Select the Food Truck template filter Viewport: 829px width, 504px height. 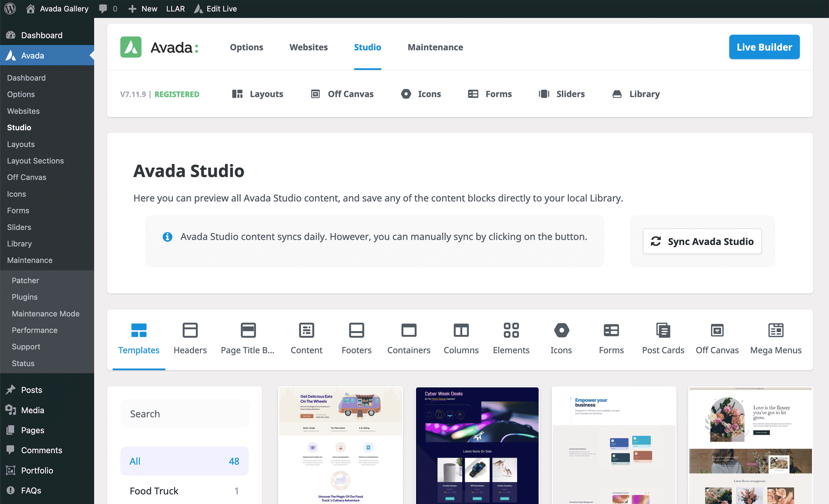coord(185,491)
